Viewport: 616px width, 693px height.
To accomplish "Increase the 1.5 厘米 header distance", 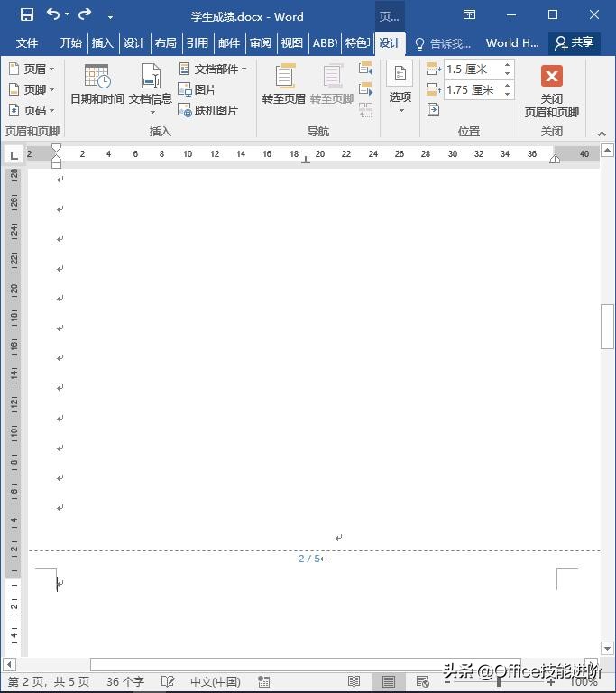I will [507, 65].
